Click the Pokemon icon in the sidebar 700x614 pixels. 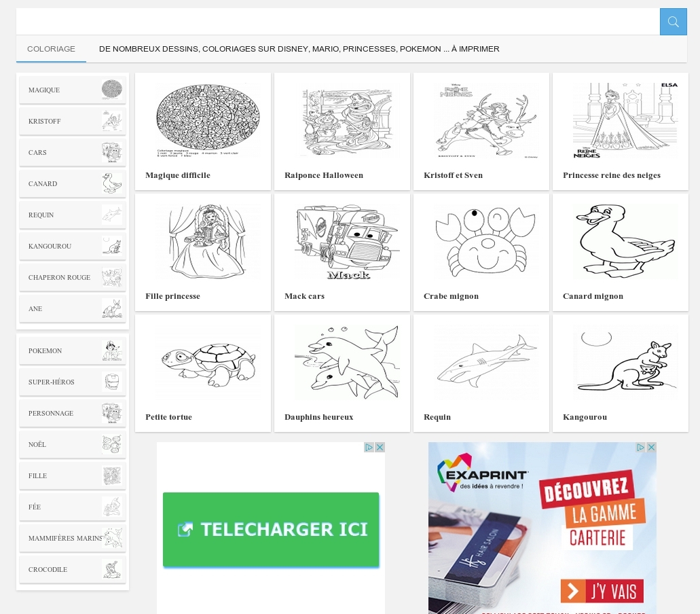(x=111, y=350)
